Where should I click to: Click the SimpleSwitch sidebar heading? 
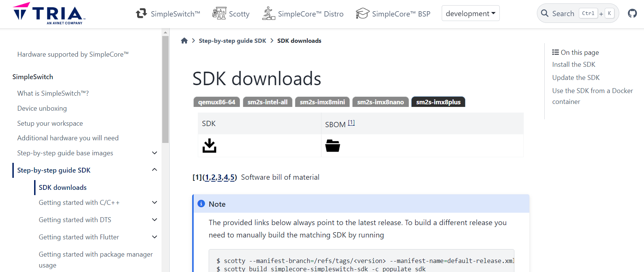click(33, 77)
